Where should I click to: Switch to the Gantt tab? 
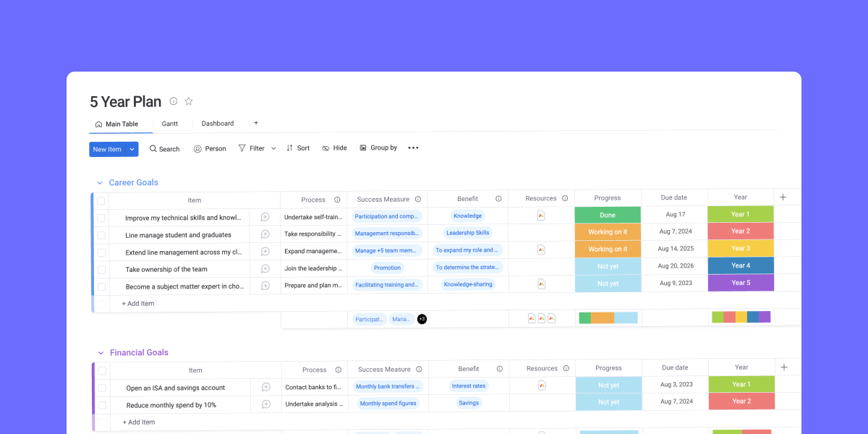[x=170, y=123]
